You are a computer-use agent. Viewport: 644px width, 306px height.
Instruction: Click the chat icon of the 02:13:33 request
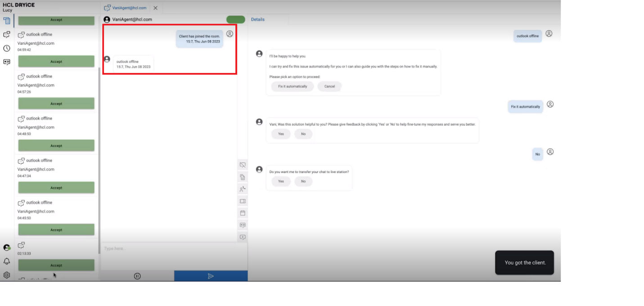[21, 245]
